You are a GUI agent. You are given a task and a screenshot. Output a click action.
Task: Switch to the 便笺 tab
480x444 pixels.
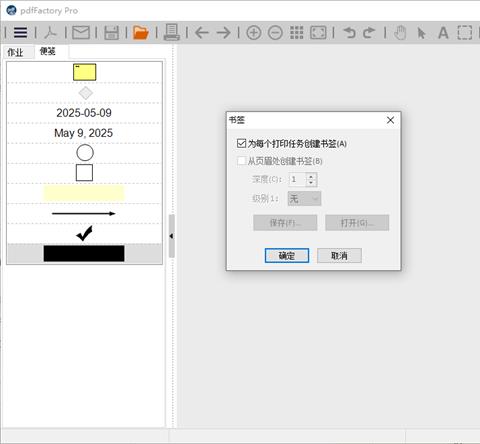tap(48, 51)
